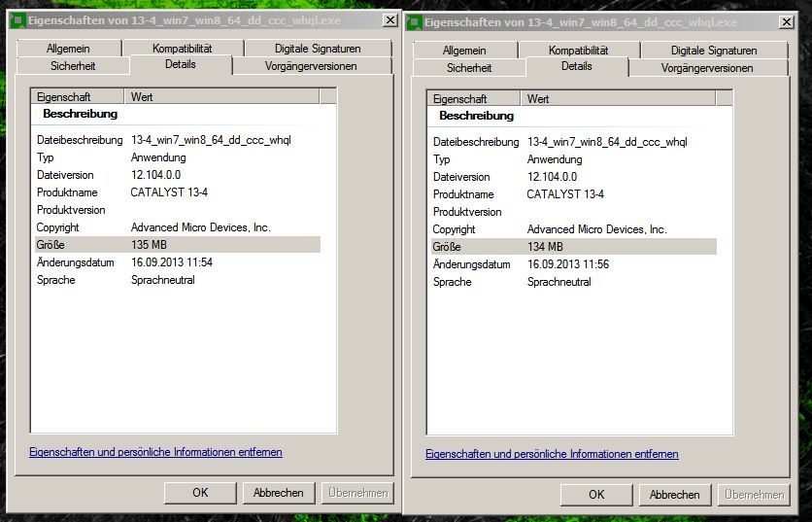Open Vorgängerversionen tab in right window
This screenshot has height=522, width=812.
click(707, 68)
